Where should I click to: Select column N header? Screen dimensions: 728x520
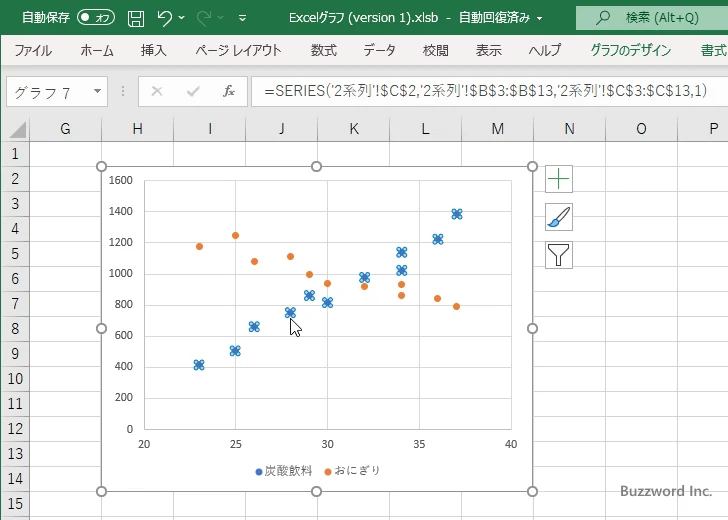pos(570,129)
